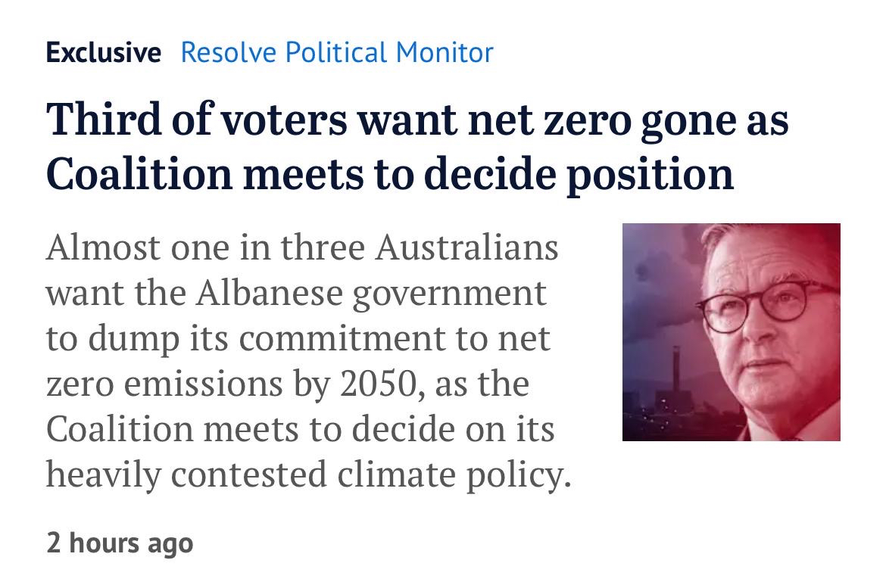Click the bold Exclusive label

pos(103,52)
